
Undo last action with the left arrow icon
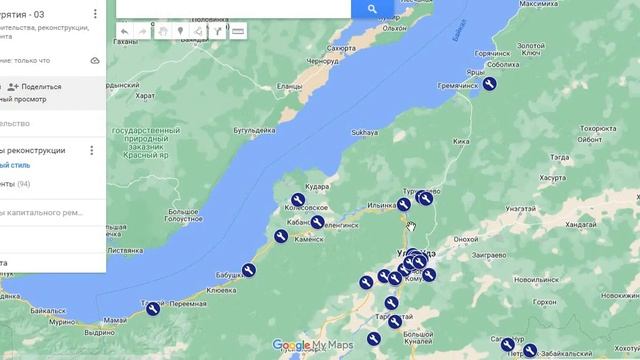click(x=125, y=31)
